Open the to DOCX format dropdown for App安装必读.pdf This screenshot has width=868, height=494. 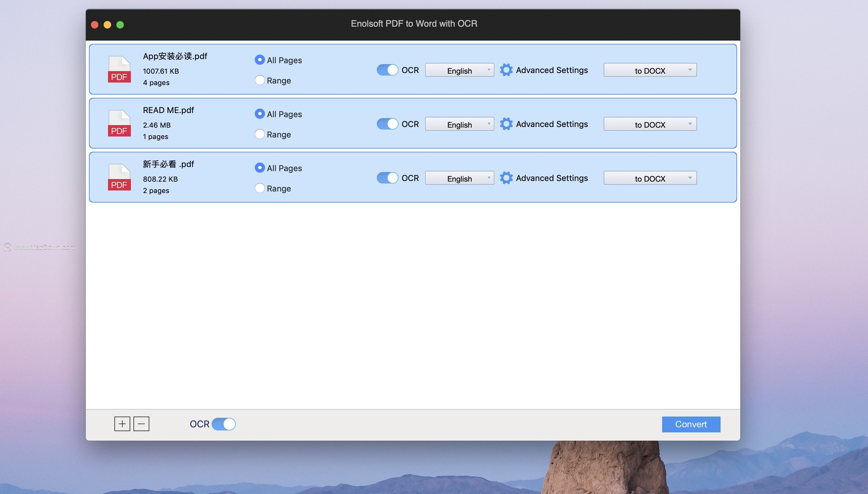[650, 70]
